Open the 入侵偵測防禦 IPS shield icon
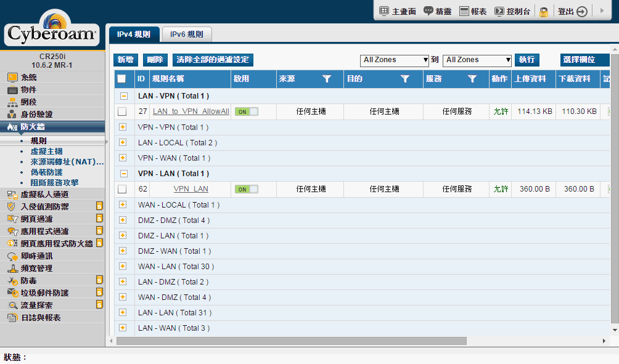The height and width of the screenshot is (364, 619). pyautogui.click(x=12, y=207)
